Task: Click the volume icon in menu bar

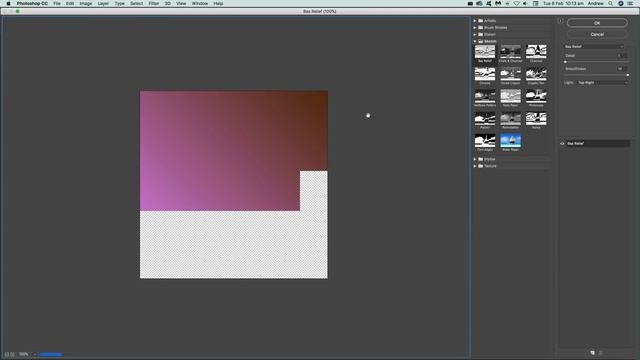Action: (525, 3)
